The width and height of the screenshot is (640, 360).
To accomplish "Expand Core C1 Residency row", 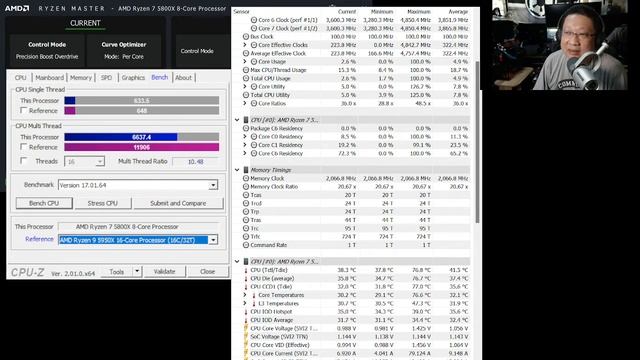I will point(245,145).
